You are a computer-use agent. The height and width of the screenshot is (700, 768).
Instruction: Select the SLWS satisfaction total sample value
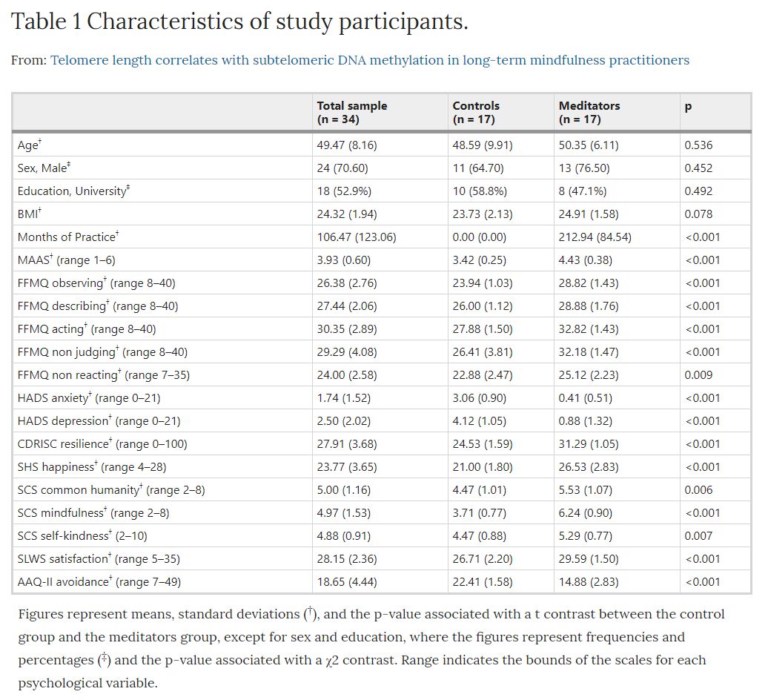tap(347, 559)
